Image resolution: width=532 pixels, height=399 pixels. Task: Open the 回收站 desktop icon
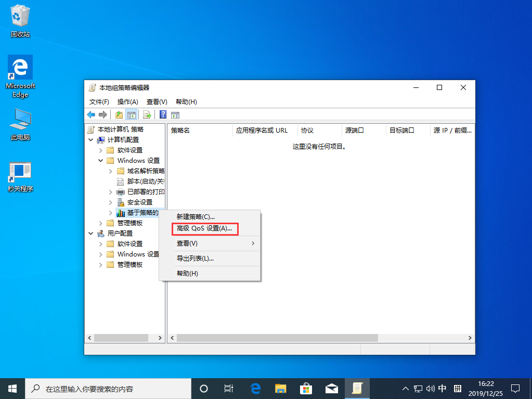(20, 16)
